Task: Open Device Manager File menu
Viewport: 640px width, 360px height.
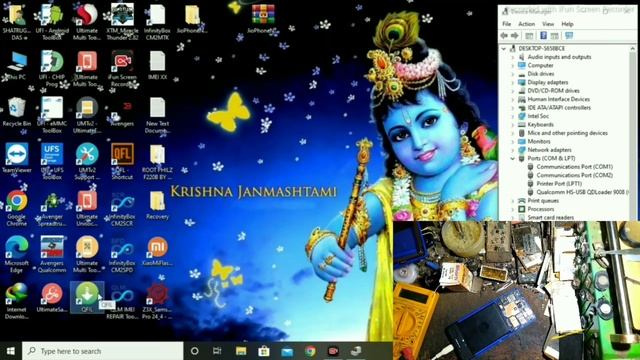Action: click(507, 24)
